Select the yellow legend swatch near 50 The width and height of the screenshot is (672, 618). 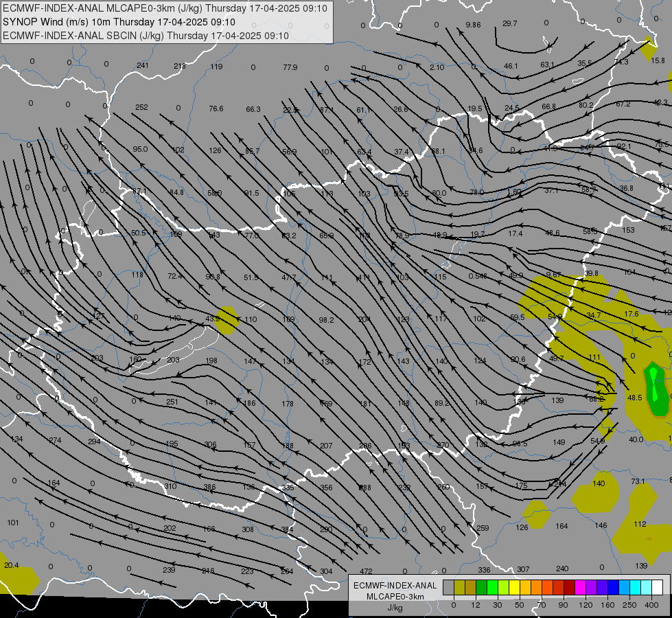coord(514,588)
